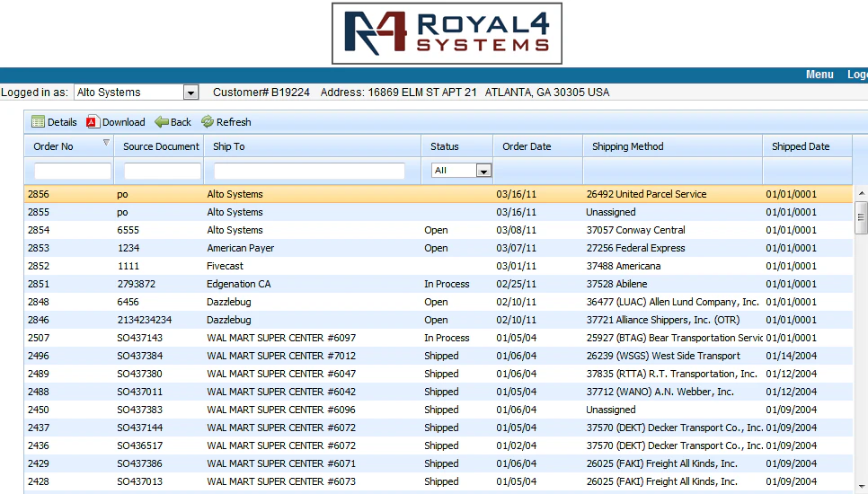Click the scrollbar down arrow
This screenshot has height=494, width=868.
point(862,486)
